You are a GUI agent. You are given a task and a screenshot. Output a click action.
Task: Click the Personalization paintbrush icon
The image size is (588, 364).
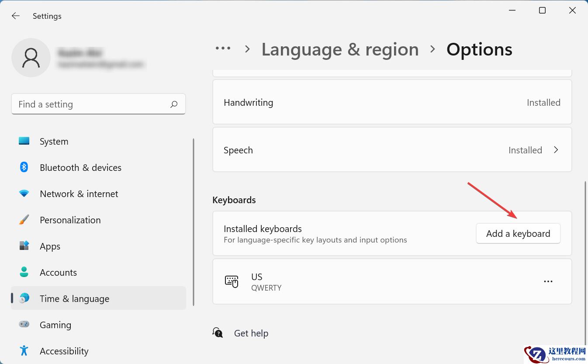24,220
